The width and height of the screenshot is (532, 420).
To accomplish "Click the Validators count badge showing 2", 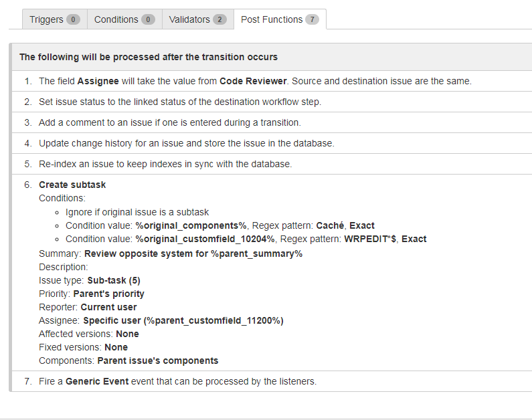I will click(x=219, y=20).
